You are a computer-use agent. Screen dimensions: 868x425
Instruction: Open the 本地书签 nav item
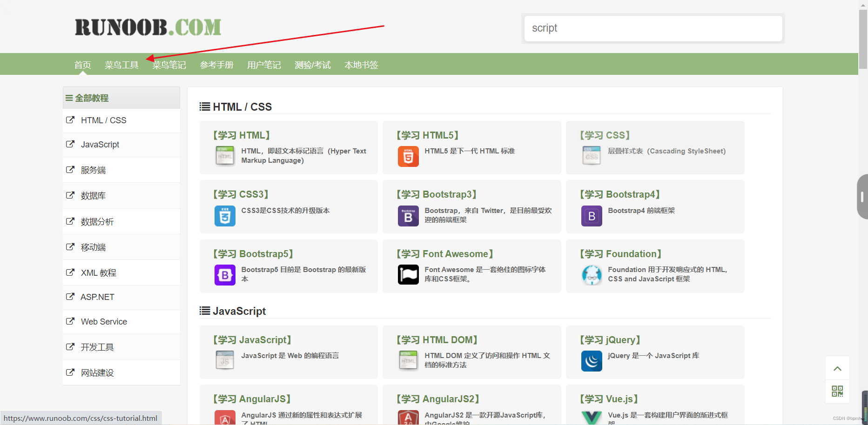coord(361,65)
